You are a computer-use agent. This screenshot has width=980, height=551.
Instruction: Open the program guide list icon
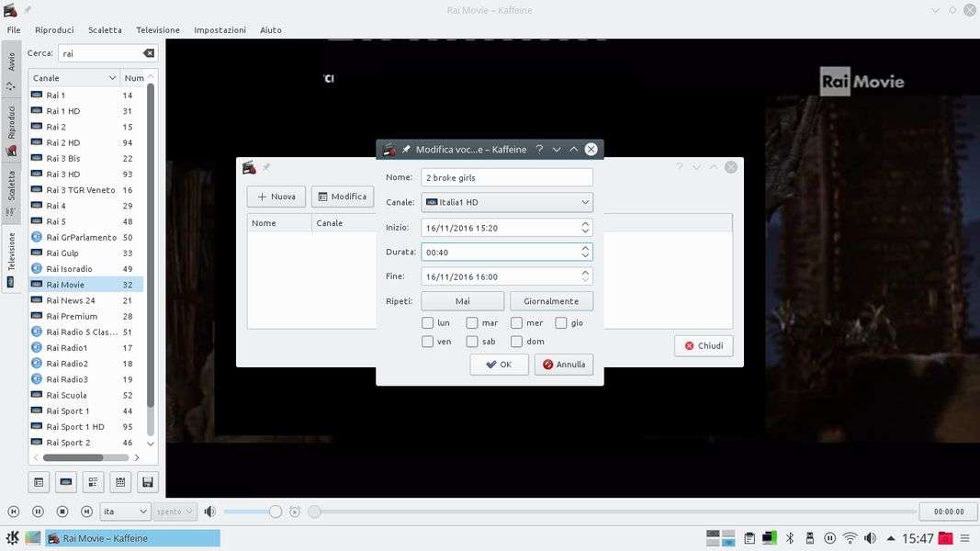coord(93,481)
